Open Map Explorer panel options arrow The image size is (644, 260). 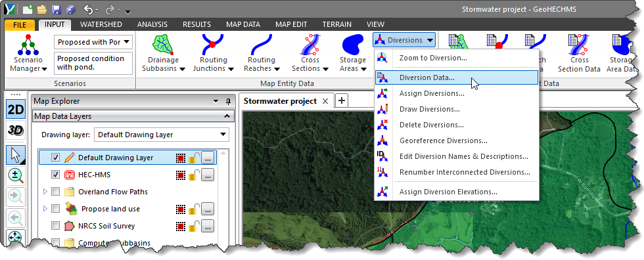point(216,101)
